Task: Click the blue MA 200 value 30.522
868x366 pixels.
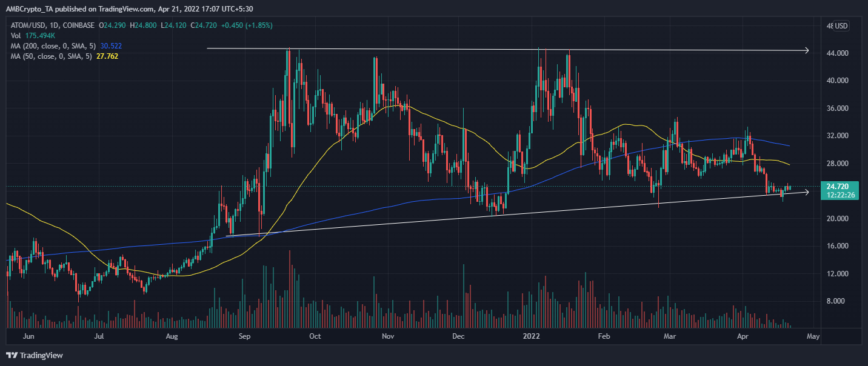Action: click(107, 45)
